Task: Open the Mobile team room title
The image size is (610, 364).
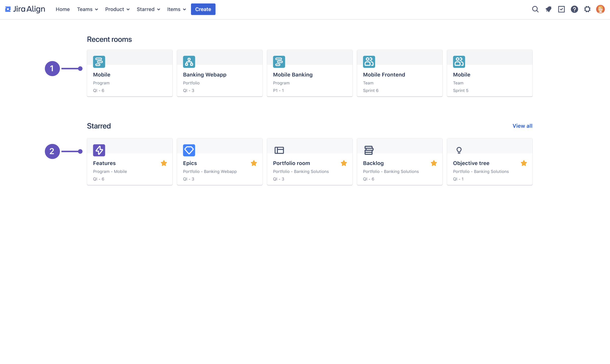Action: coord(462,75)
